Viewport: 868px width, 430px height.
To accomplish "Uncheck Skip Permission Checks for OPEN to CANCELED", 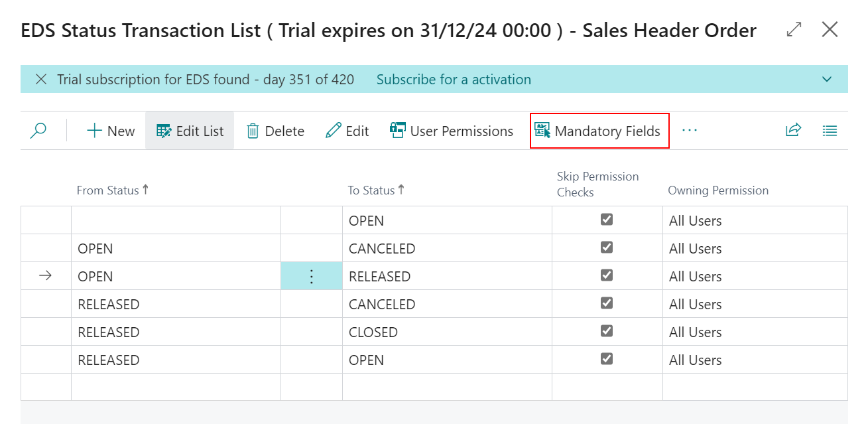I will [x=606, y=248].
